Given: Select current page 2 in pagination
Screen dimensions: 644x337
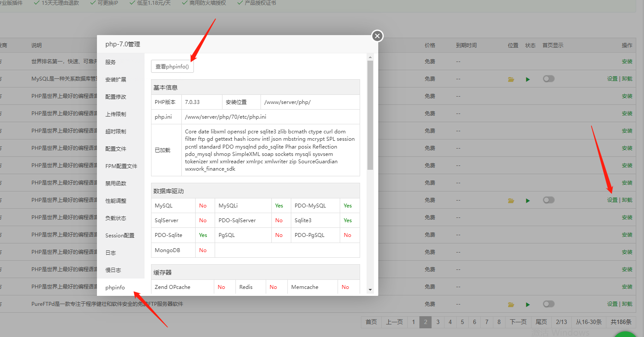Looking at the screenshot, I should (x=425, y=322).
